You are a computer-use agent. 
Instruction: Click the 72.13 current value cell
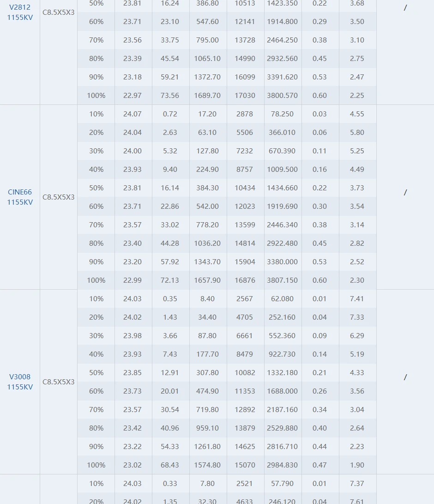170,280
